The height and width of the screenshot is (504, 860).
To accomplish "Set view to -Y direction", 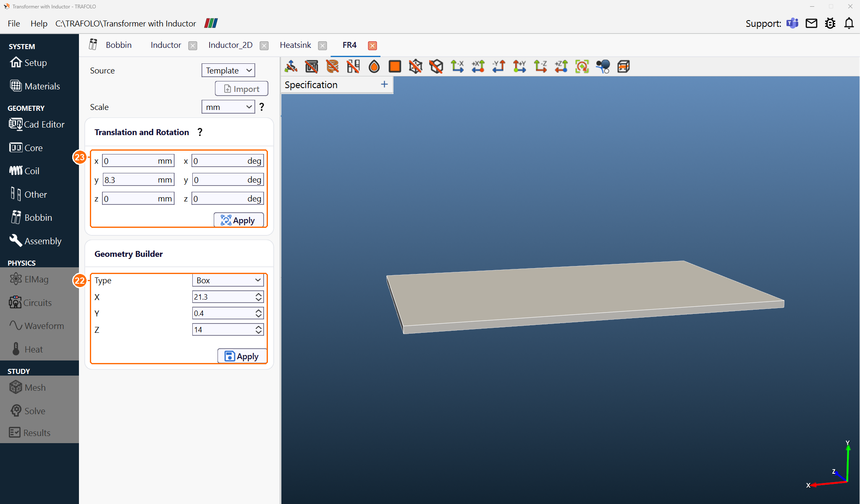I will pos(498,66).
